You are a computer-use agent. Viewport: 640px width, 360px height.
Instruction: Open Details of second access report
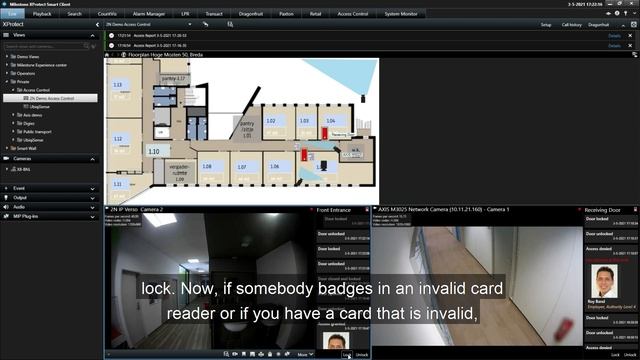[614, 46]
